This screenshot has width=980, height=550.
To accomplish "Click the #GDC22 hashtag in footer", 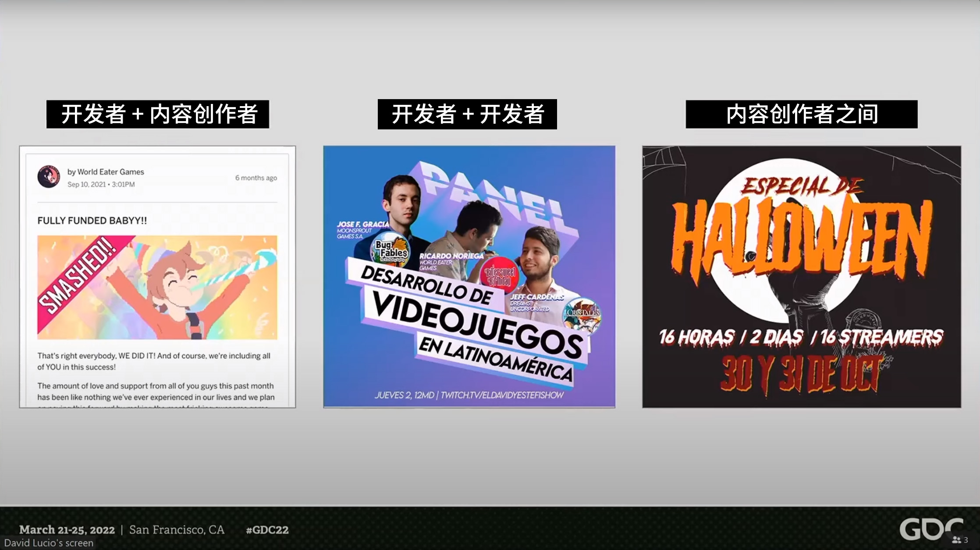I will pos(267,530).
